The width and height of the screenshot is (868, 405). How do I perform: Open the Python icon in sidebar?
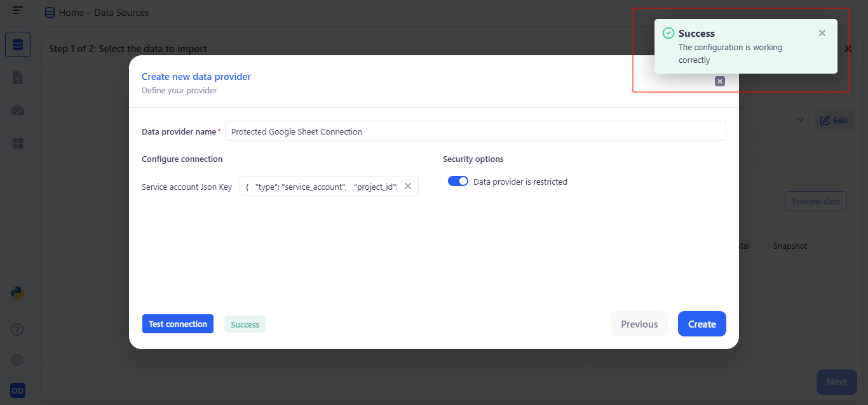18,293
